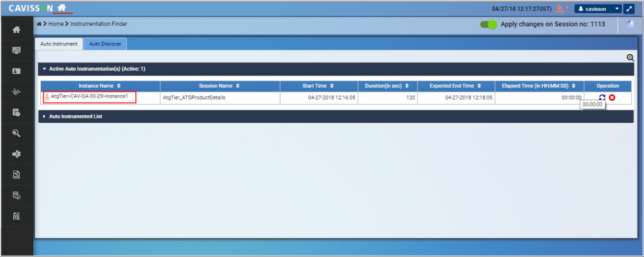Sort by Expected End Time column arrows
Screen dimensions: 644x257
480,86
